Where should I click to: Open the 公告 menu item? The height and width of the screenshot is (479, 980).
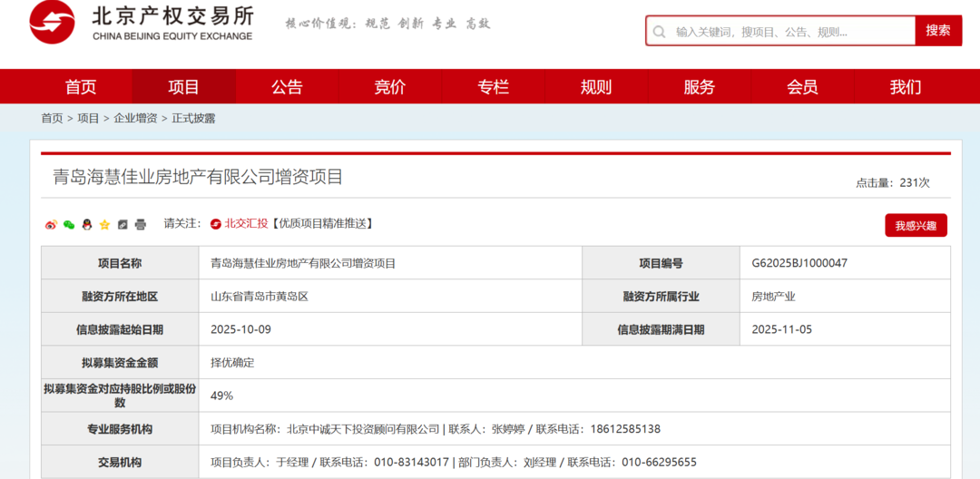tap(287, 87)
